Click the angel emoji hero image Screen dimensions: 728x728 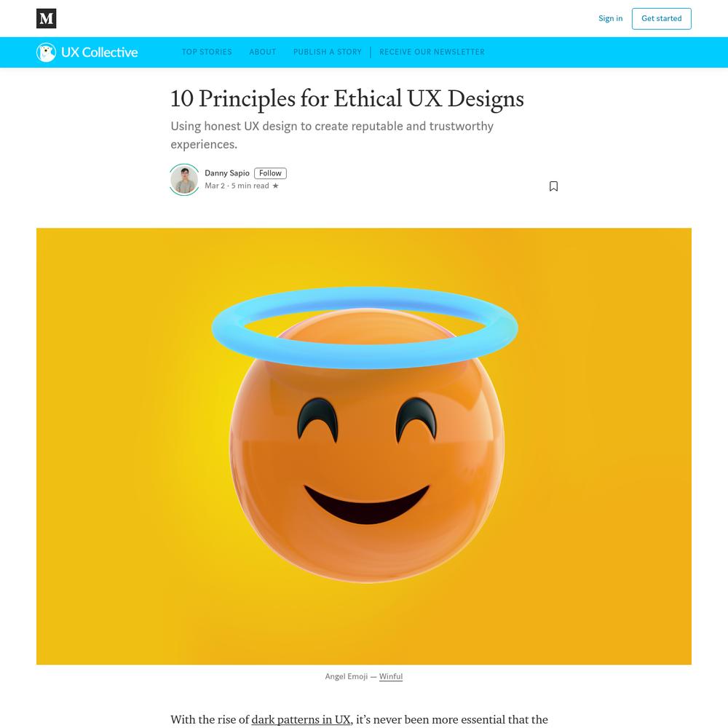pyautogui.click(x=364, y=446)
